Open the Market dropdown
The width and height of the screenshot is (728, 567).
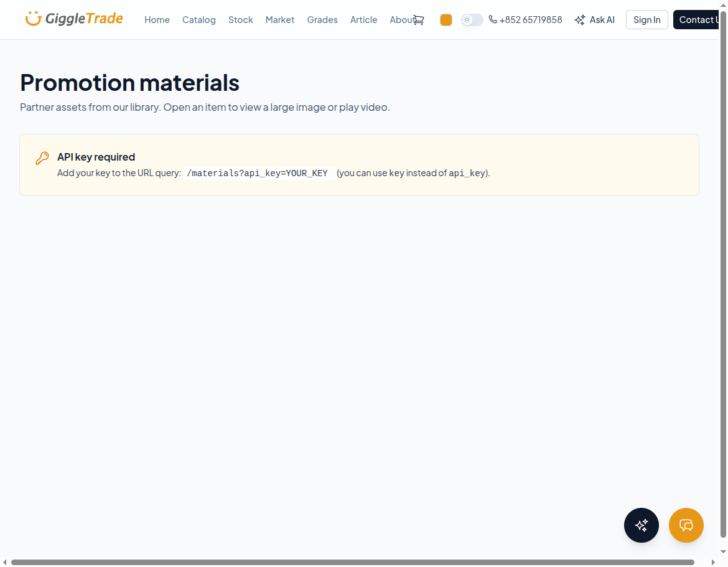pyautogui.click(x=279, y=19)
